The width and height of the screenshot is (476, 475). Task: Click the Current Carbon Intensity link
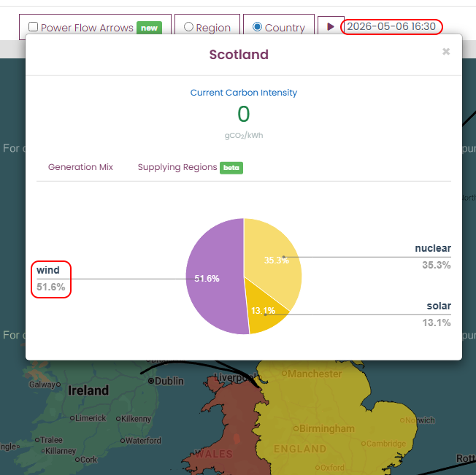click(243, 93)
